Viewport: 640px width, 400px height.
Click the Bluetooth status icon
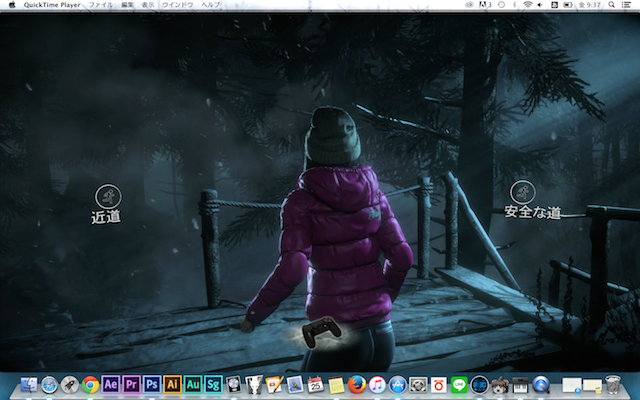point(515,5)
